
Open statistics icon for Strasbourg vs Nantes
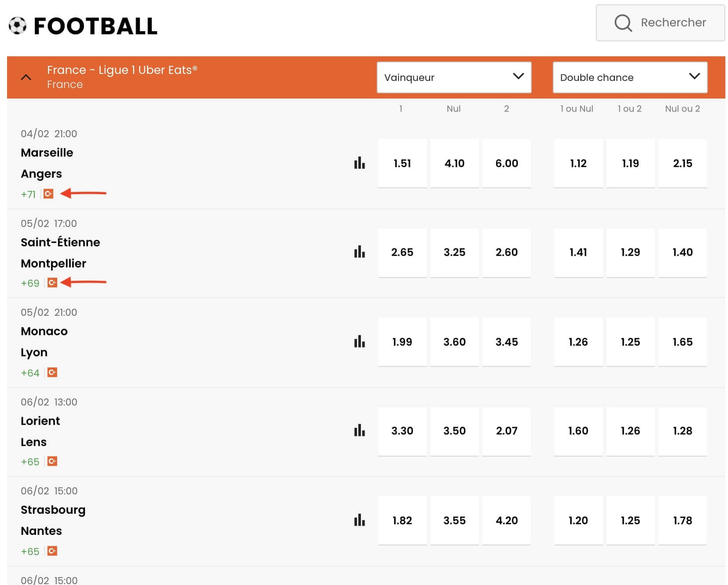[359, 520]
